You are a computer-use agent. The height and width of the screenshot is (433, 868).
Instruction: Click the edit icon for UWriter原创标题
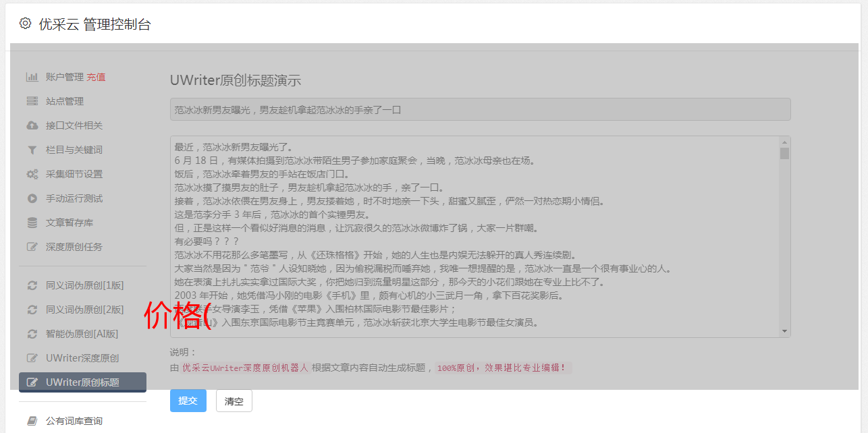(32, 382)
